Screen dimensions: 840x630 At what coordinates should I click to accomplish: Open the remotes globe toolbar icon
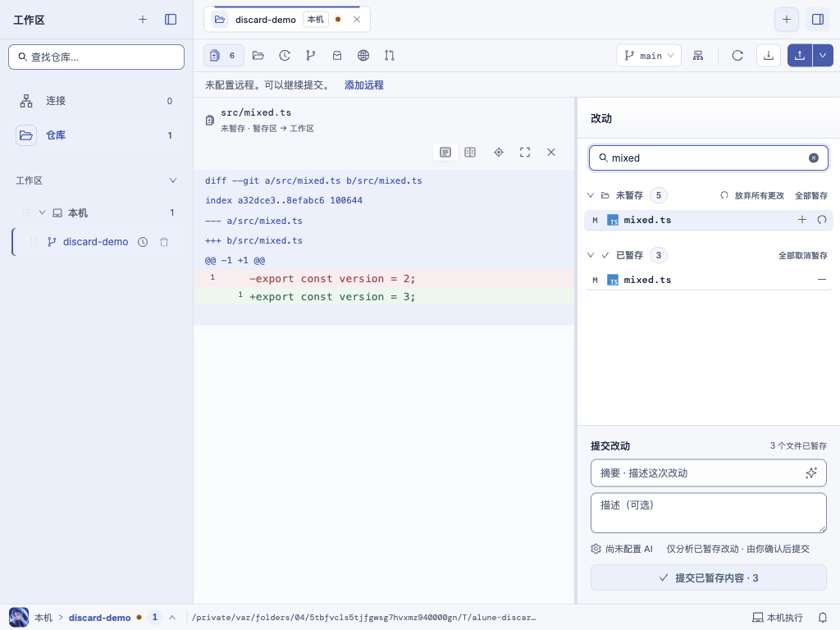tap(363, 56)
